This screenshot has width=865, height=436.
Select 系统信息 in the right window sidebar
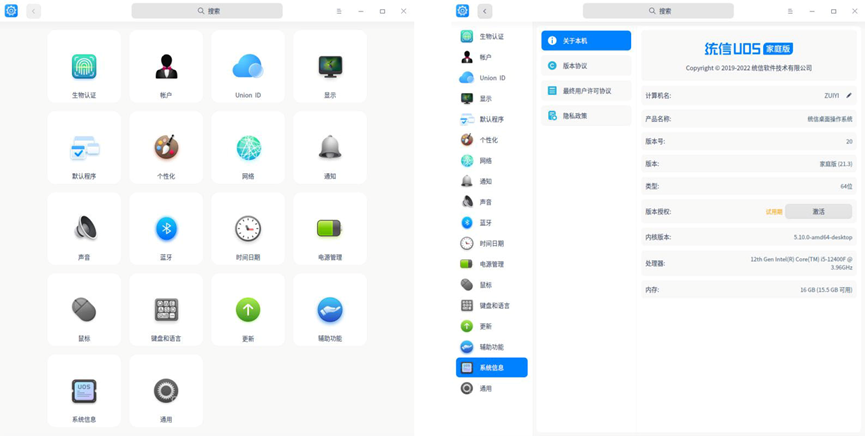492,368
